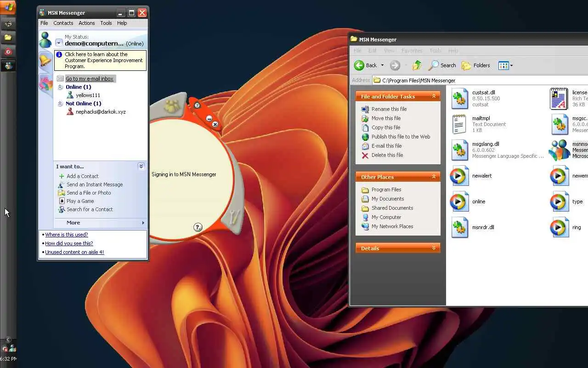Open the Help menu in Messenger
Image resolution: width=588 pixels, height=368 pixels.
(x=122, y=23)
